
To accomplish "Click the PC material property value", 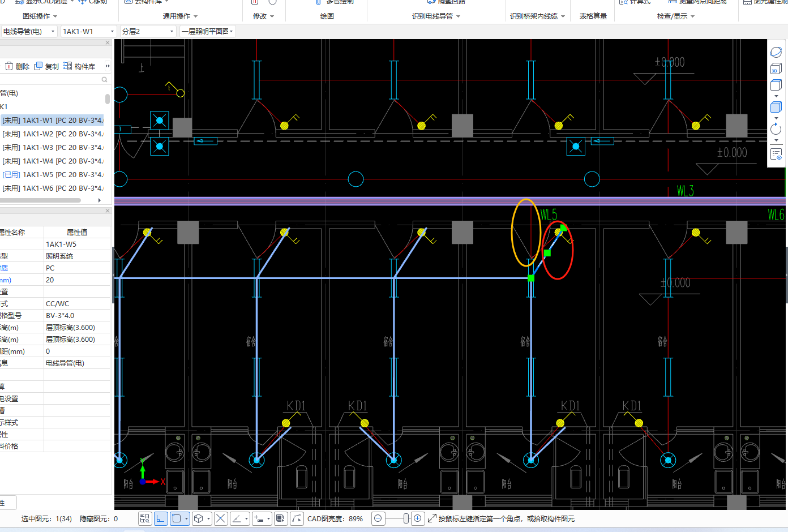I will point(77,268).
